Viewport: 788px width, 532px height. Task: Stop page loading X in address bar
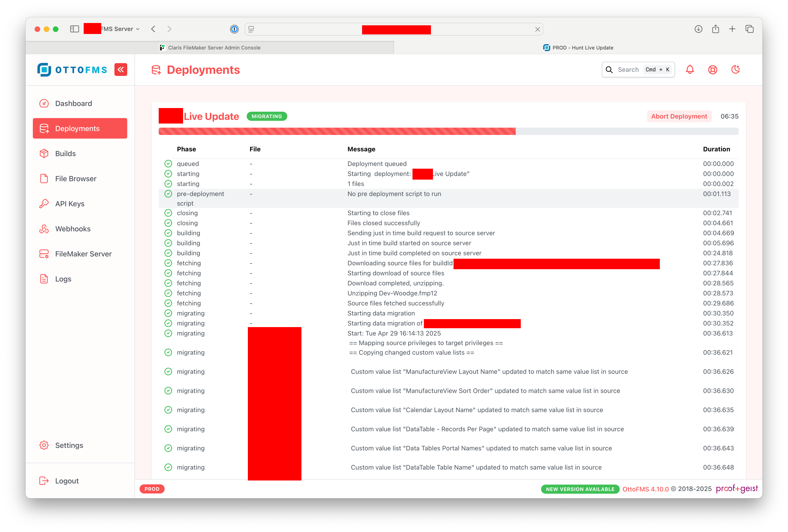tap(537, 29)
